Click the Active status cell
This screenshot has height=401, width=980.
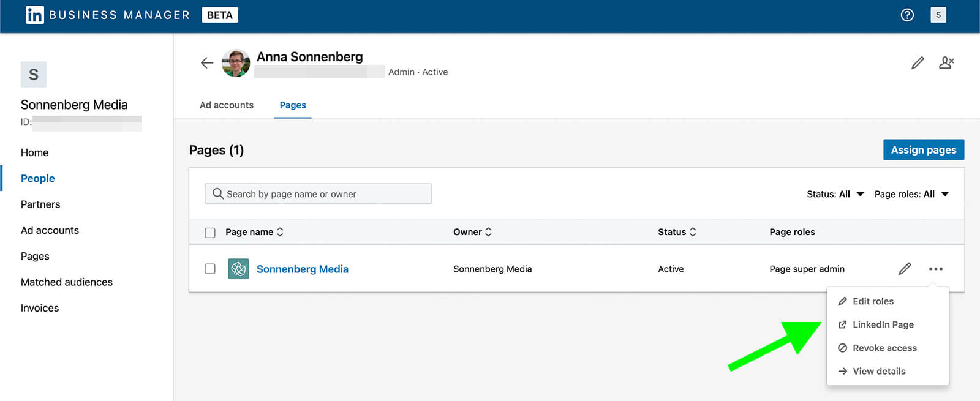[x=671, y=269]
